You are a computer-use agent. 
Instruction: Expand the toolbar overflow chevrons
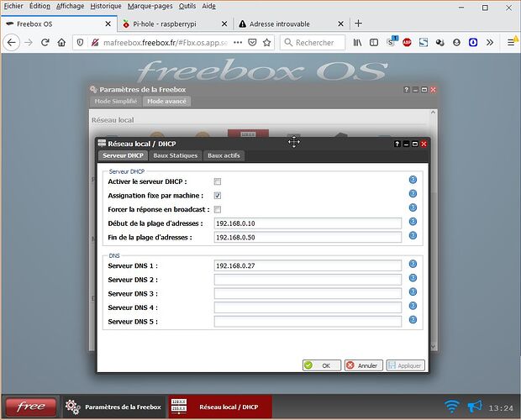pos(490,43)
